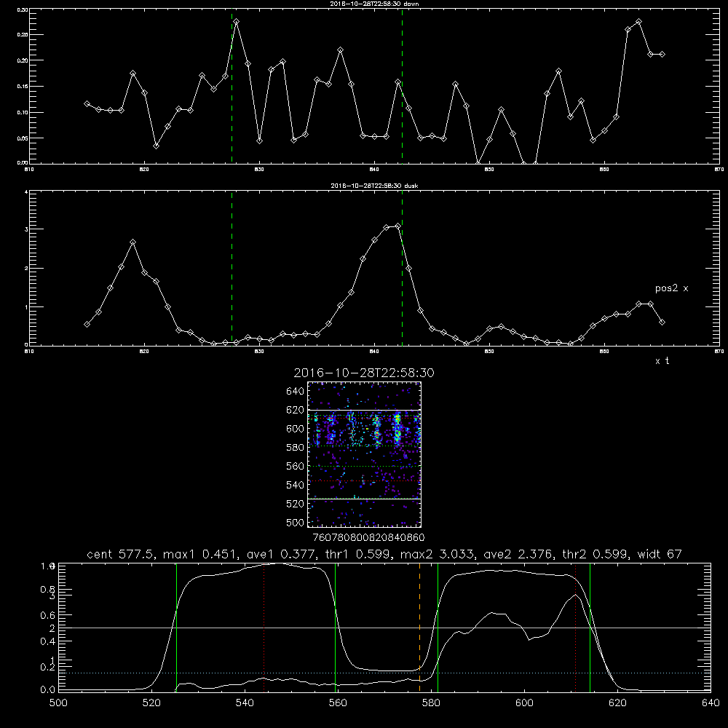The image size is (728, 728).
Task: Click the '820' x-axis label under the dawn plot
Action: tap(144, 170)
